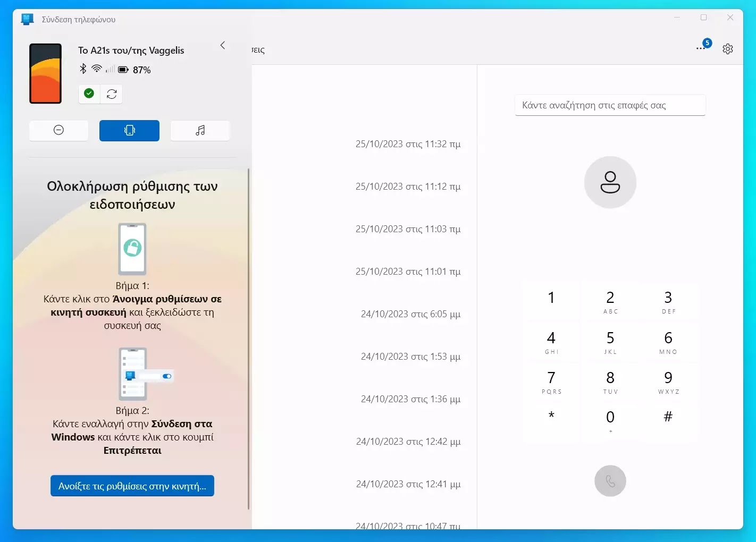This screenshot has width=756, height=542.
Task: Click the contacts search field
Action: pyautogui.click(x=610, y=105)
